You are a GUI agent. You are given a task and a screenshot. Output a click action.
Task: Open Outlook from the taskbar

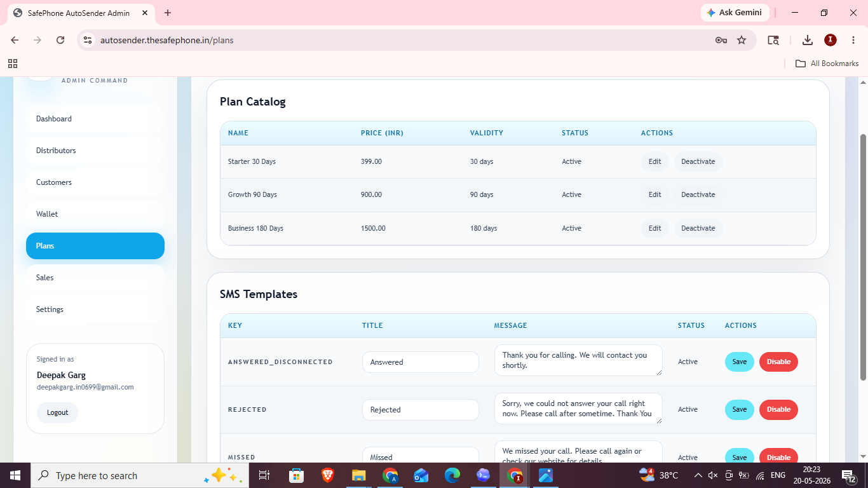[x=421, y=475]
